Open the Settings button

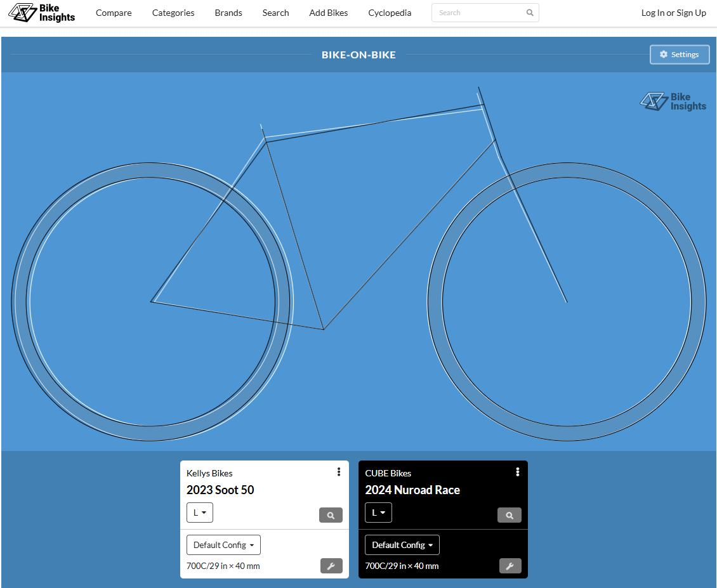(680, 55)
